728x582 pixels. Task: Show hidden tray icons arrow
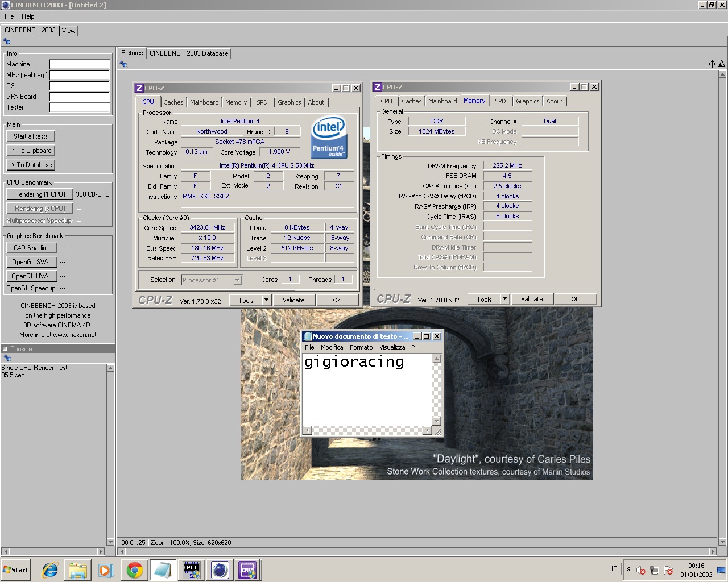(x=628, y=569)
